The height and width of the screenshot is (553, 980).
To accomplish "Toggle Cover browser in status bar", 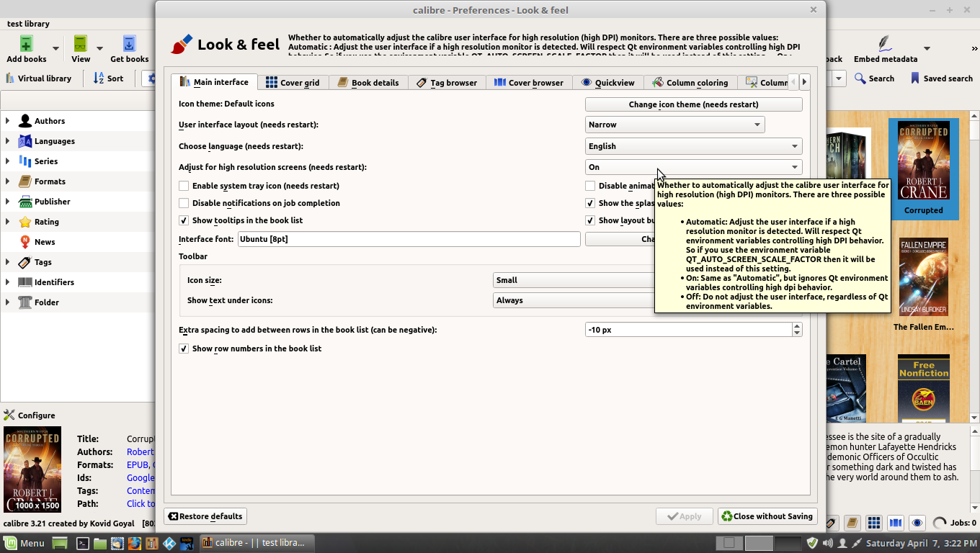I will (x=896, y=523).
